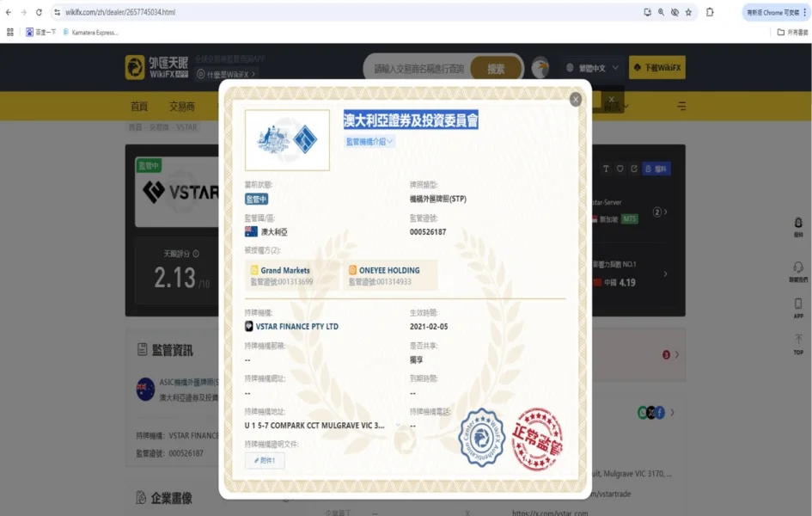Click the download WikiFX button
Image resolution: width=812 pixels, height=516 pixels.
point(657,67)
